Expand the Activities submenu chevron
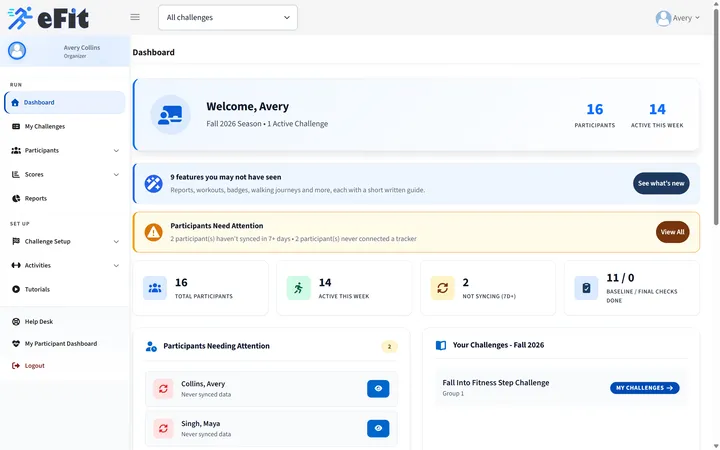 (x=116, y=265)
